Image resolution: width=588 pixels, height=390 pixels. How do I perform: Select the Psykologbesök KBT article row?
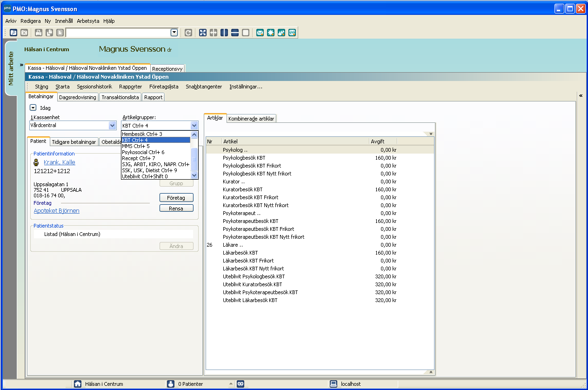(x=320, y=158)
